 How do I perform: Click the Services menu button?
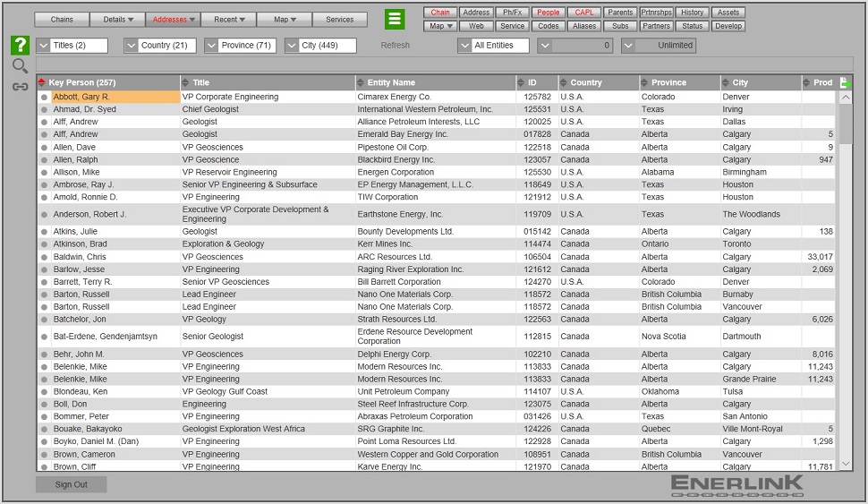[339, 20]
